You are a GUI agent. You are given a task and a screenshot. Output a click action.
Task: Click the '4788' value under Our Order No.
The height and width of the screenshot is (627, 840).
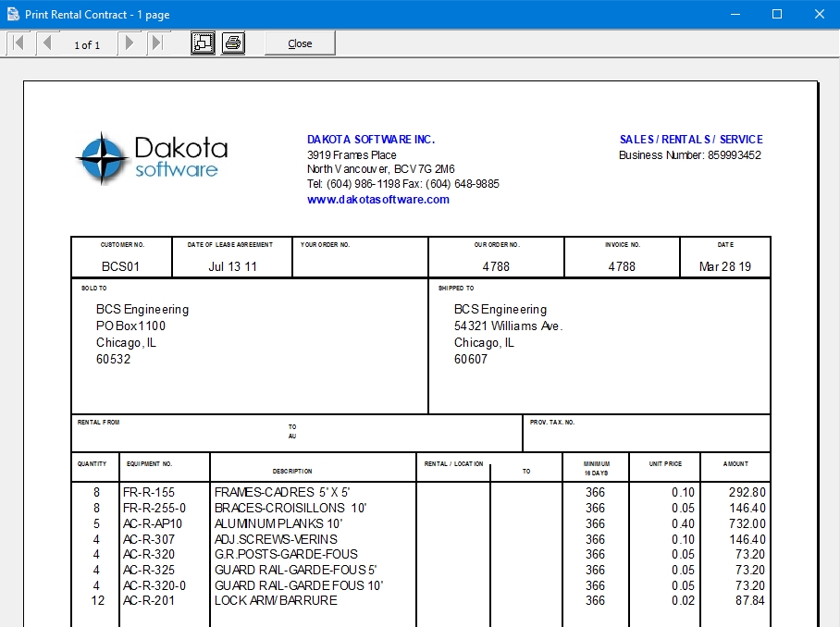[496, 266]
